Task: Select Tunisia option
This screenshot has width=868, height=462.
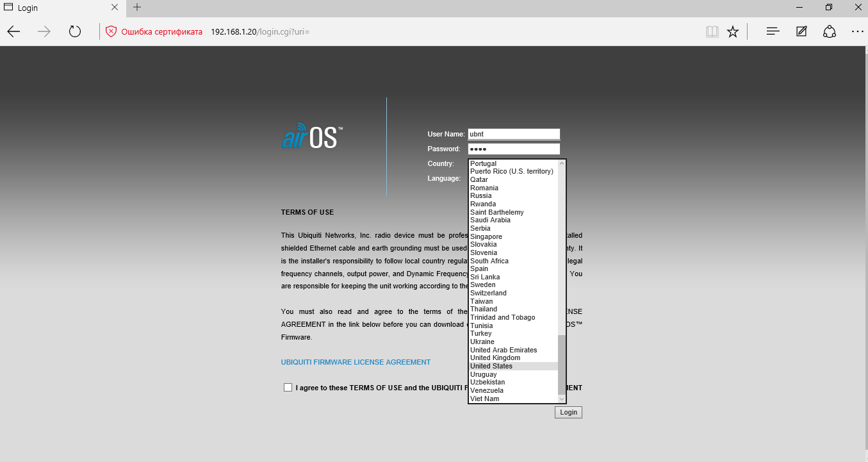Action: (513, 326)
